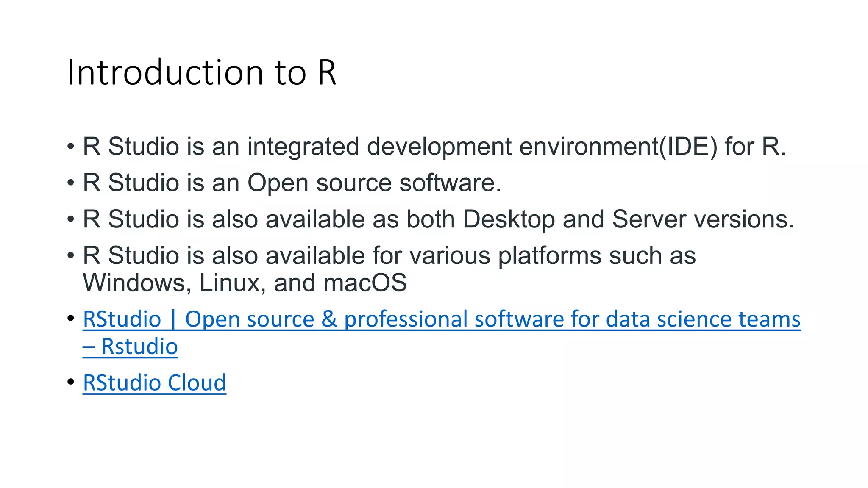868x488 pixels.
Task: Click the 'Open source software' bullet text
Action: (x=292, y=183)
